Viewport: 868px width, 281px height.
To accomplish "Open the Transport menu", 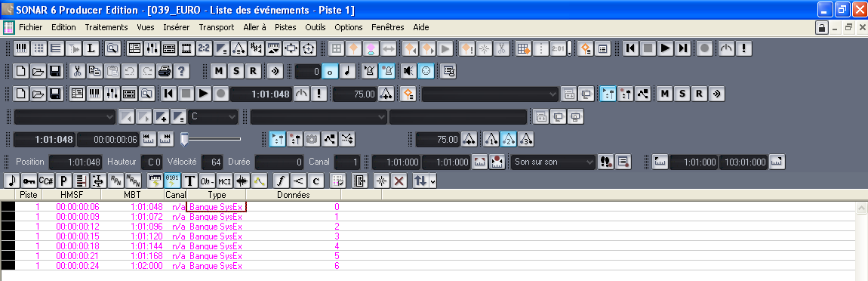I will tap(217, 27).
